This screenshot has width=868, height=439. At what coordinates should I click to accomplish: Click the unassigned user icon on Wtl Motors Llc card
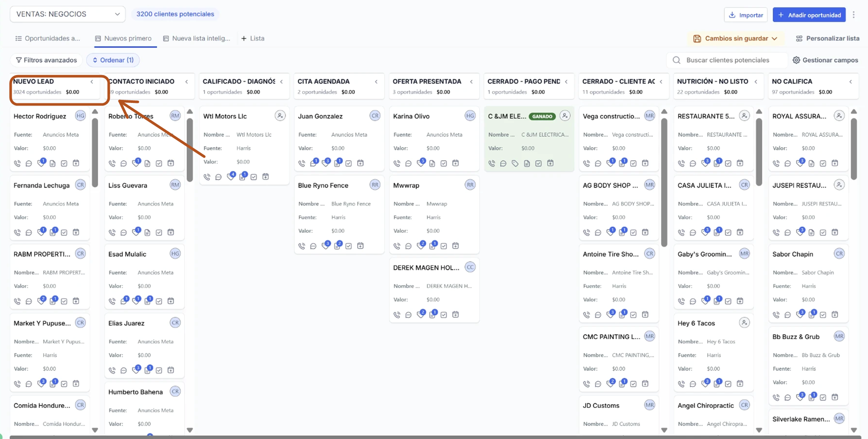280,116
